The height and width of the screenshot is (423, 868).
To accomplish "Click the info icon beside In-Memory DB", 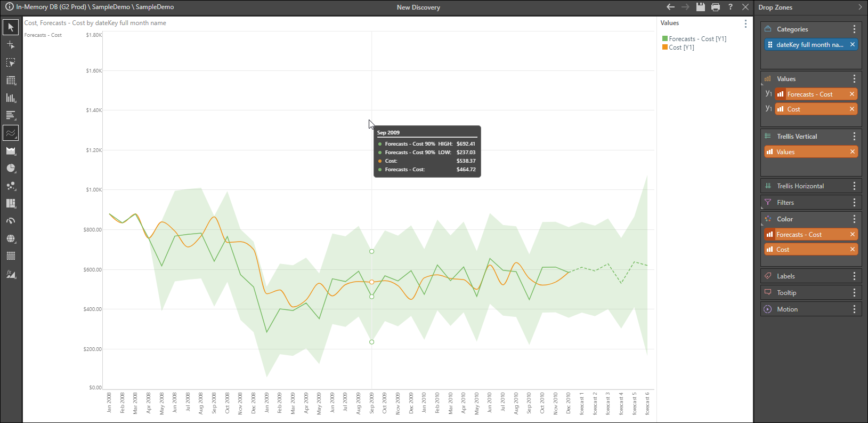I will (x=9, y=7).
